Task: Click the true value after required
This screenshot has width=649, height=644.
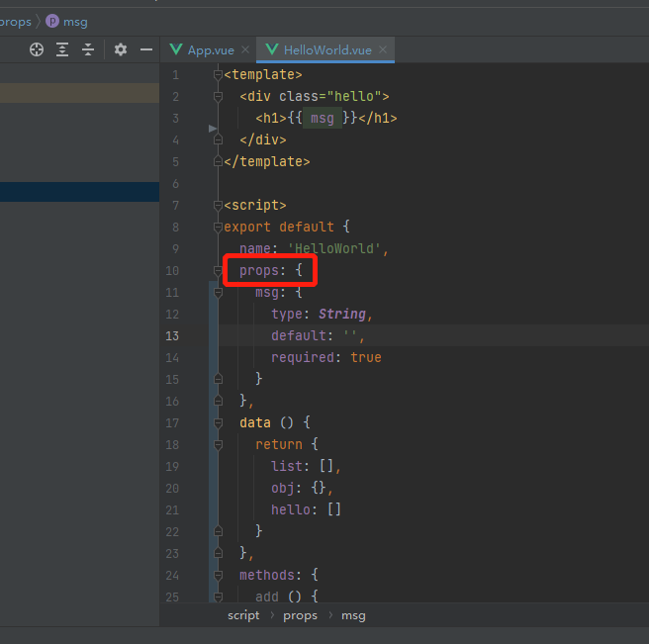Action: 366,357
